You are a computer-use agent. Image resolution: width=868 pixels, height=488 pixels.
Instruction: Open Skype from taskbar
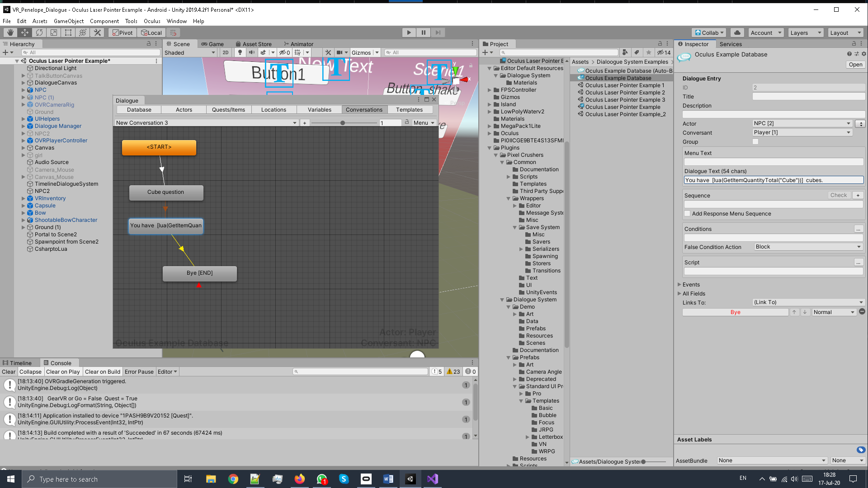[344, 479]
